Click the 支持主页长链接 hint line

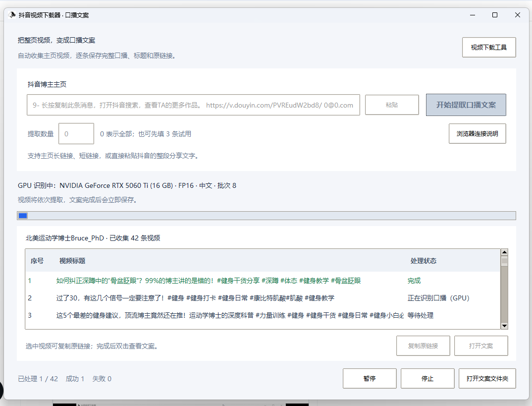click(114, 156)
